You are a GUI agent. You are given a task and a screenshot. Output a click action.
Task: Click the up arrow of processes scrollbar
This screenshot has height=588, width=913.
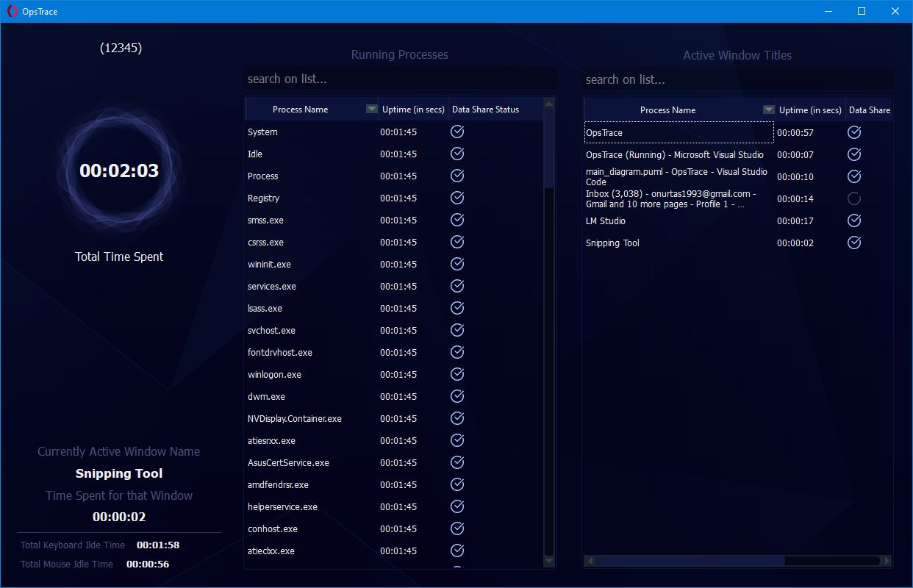point(548,104)
